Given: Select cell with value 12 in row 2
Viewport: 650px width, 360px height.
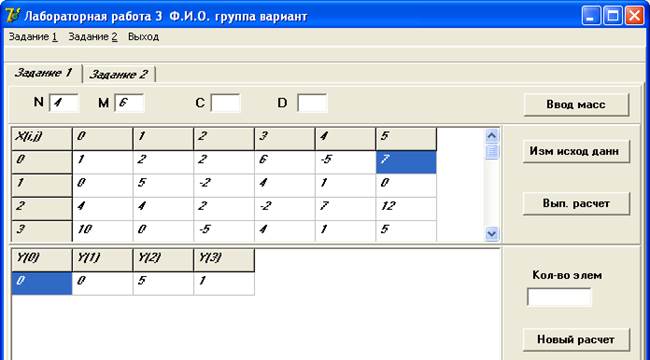Looking at the screenshot, I should click(x=406, y=209).
